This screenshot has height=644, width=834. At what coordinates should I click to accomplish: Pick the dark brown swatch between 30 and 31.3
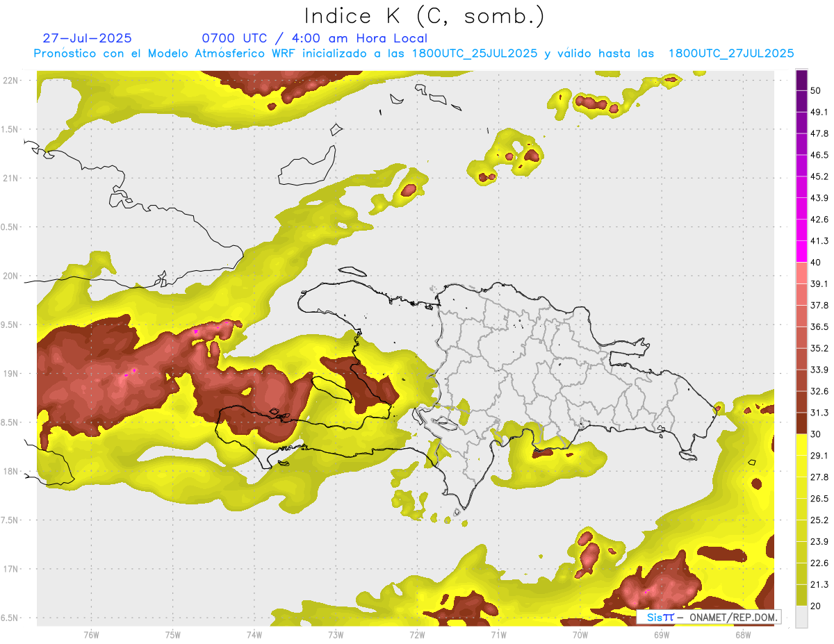pyautogui.click(x=801, y=423)
